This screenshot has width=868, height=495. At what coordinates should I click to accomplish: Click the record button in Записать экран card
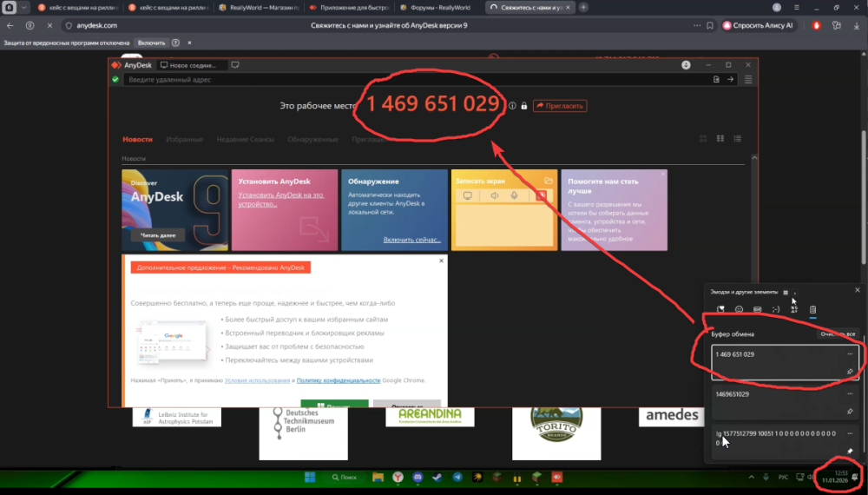[x=541, y=195]
